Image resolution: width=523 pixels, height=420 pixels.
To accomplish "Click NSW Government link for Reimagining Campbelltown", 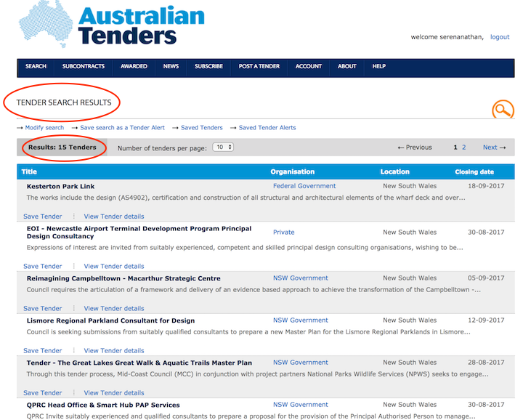I will 301,278.
